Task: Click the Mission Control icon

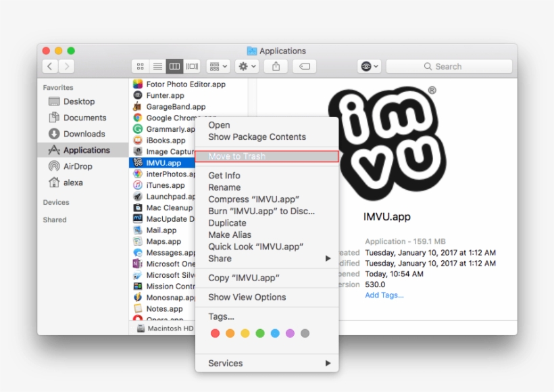Action: [138, 287]
